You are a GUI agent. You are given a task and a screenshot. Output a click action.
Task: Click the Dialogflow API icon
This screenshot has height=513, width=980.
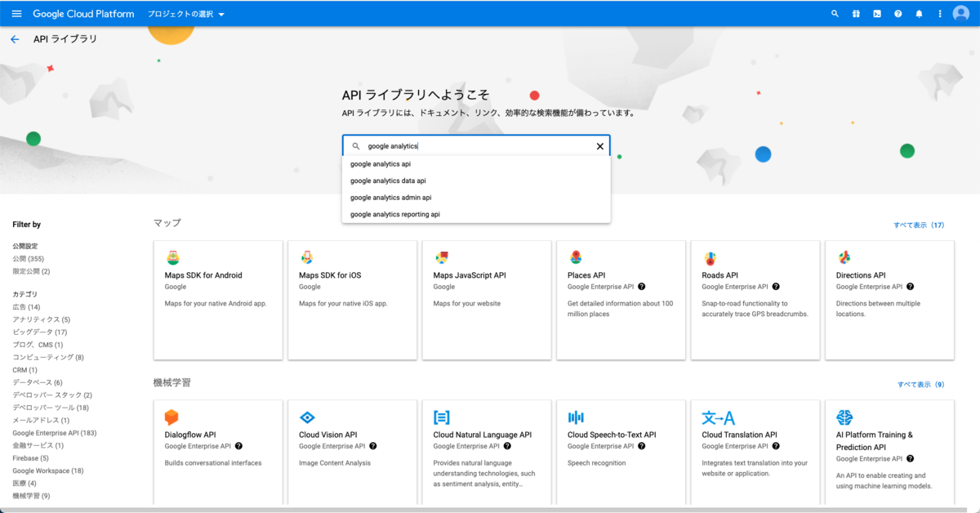pos(171,417)
